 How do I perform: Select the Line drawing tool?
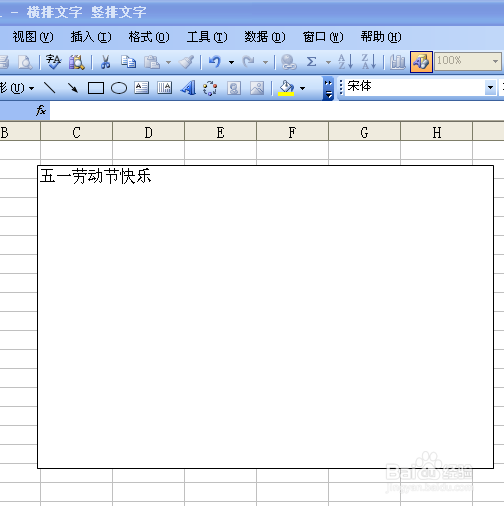click(50, 88)
